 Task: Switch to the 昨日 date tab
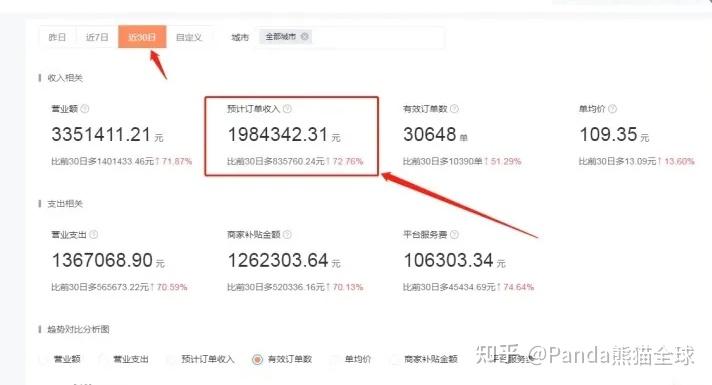click(x=57, y=37)
